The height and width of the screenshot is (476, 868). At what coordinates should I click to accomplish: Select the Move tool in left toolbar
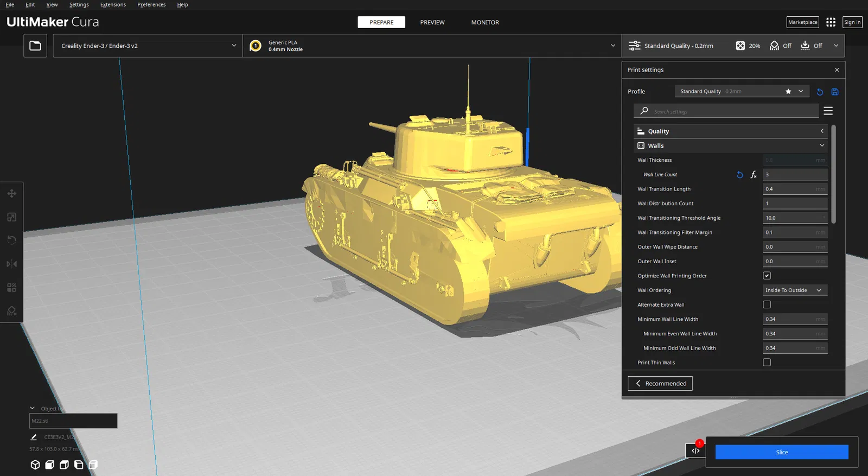point(11,194)
